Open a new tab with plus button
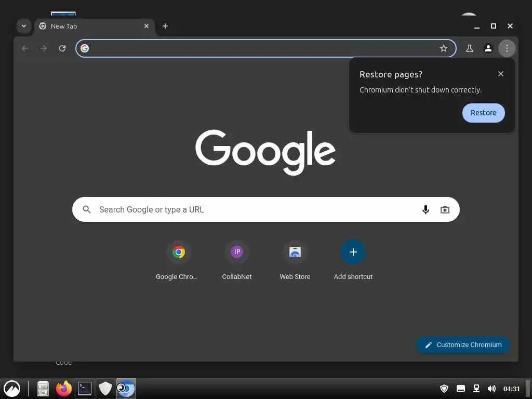The height and width of the screenshot is (399, 532). (165, 26)
